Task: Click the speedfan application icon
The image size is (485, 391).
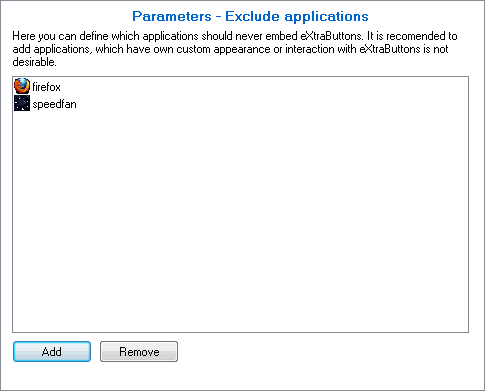Action: [22, 103]
